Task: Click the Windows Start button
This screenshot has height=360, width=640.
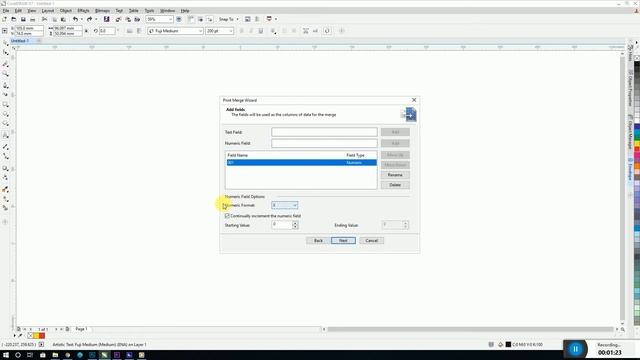Action: click(x=6, y=355)
